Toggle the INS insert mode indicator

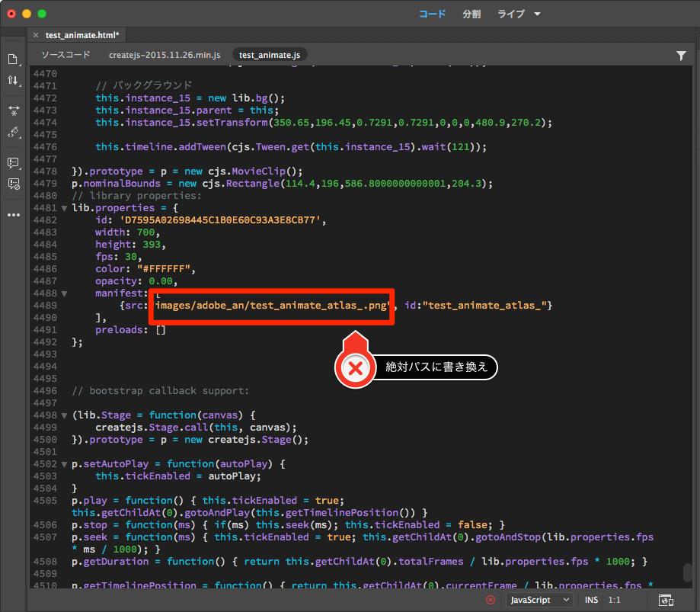(591, 600)
